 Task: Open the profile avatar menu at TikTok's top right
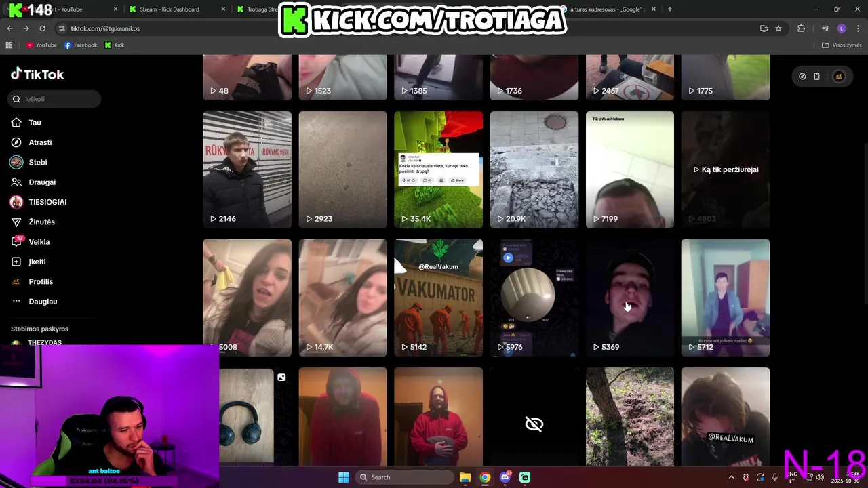click(x=839, y=77)
